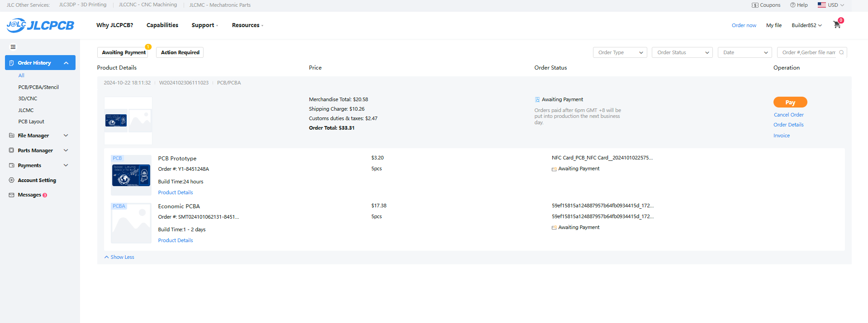Open Help in the top bar

coord(799,5)
